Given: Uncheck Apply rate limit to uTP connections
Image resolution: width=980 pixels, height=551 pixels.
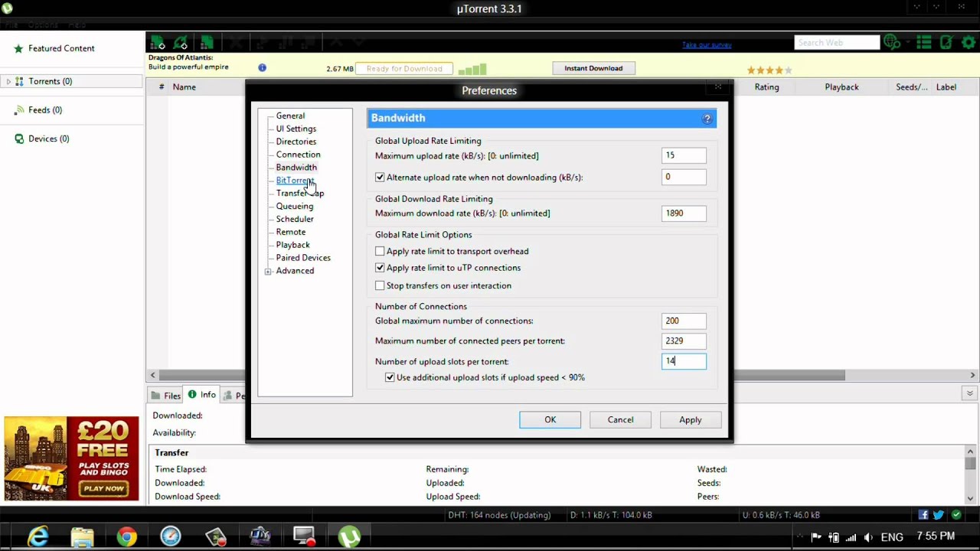Looking at the screenshot, I should pyautogui.click(x=380, y=268).
